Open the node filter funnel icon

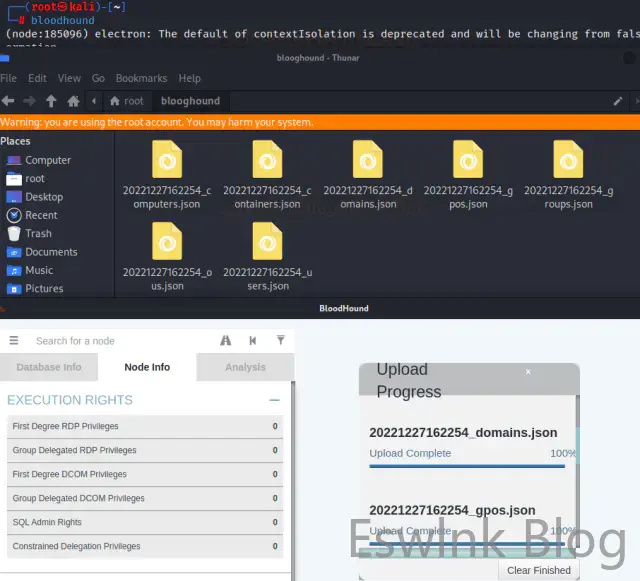(281, 341)
